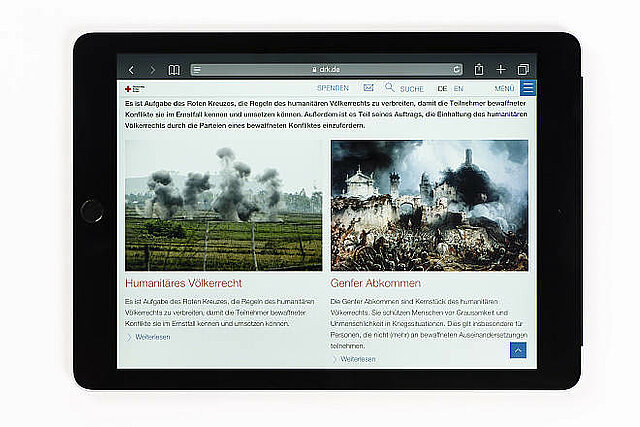The width and height of the screenshot is (640, 427).
Task: Open the SUCHE search link
Action: click(411, 89)
